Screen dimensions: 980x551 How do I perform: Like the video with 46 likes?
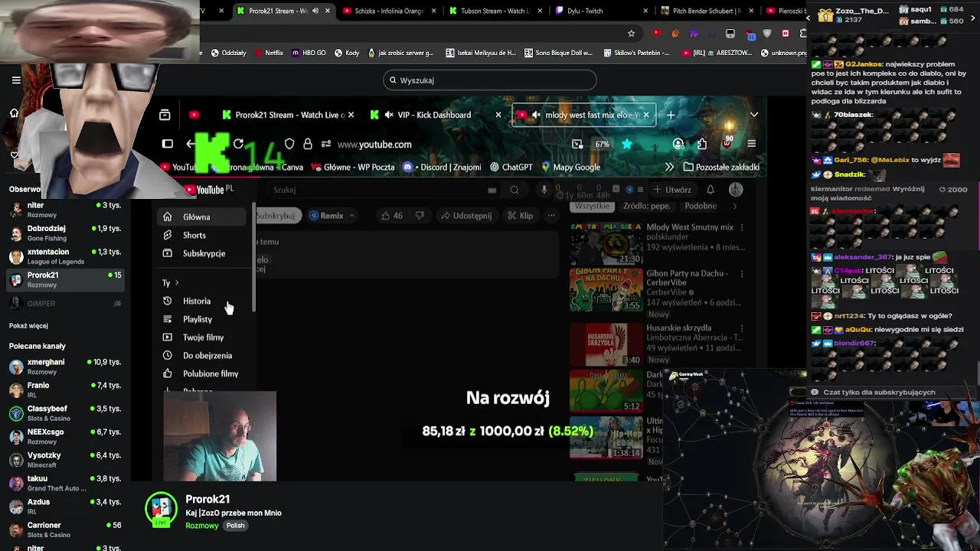click(392, 216)
